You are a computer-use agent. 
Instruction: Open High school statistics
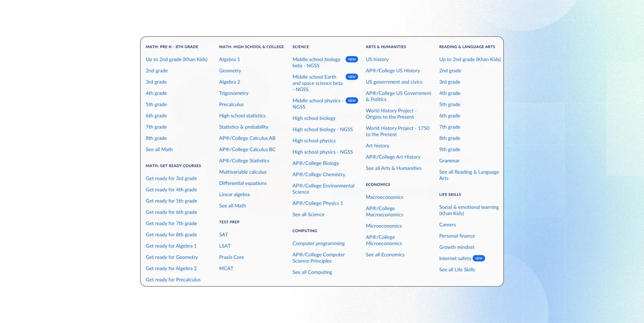tap(242, 116)
